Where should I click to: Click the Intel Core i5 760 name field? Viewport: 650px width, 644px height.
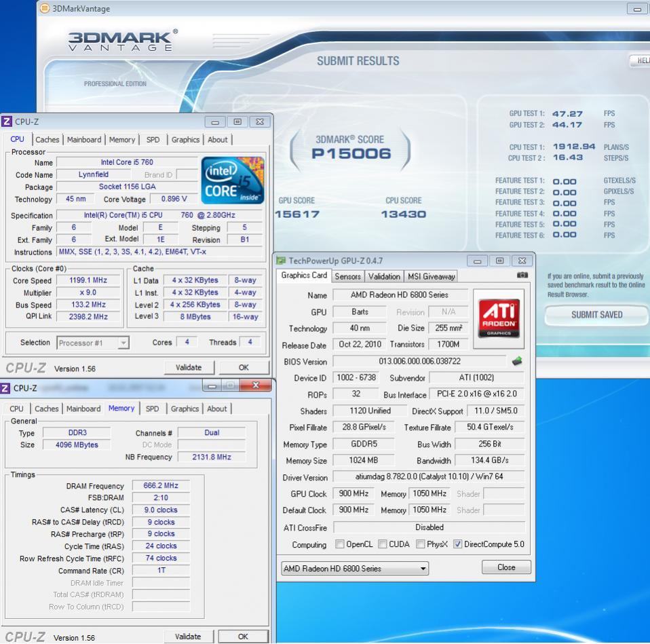127,162
